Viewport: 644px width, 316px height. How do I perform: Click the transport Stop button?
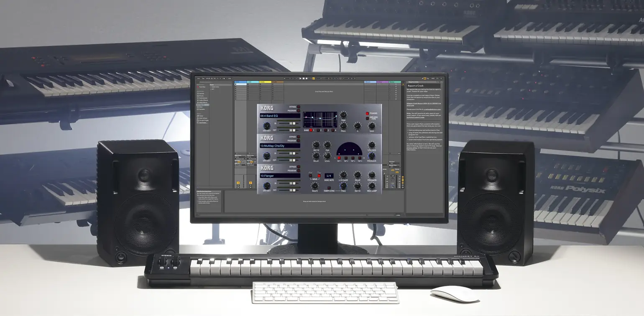pyautogui.click(x=304, y=78)
